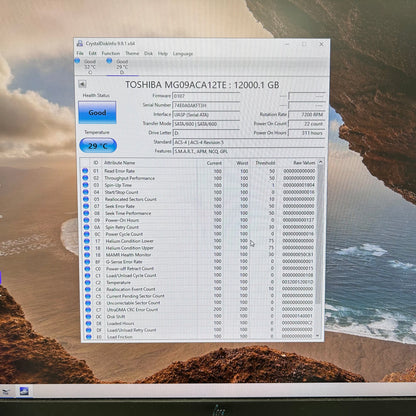Click the 29 °C temperature button
This screenshot has height=416, width=416.
[x=98, y=146]
